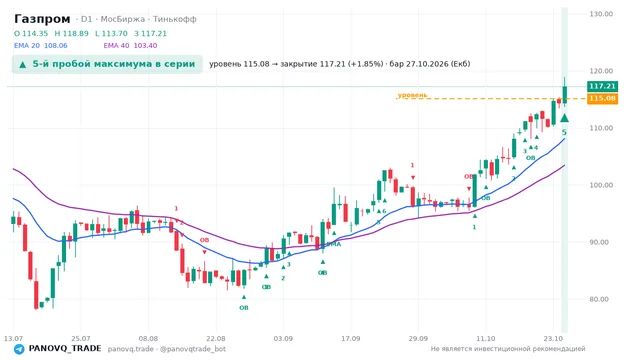
Task: Click the "5-й пробой максимума в серии" badge
Action: click(x=107, y=64)
